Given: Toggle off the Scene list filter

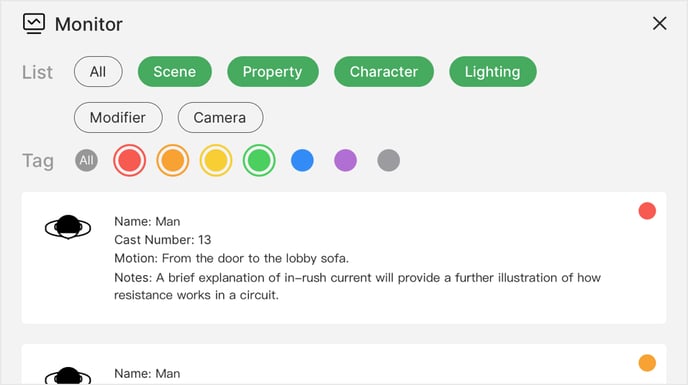Looking at the screenshot, I should [175, 72].
